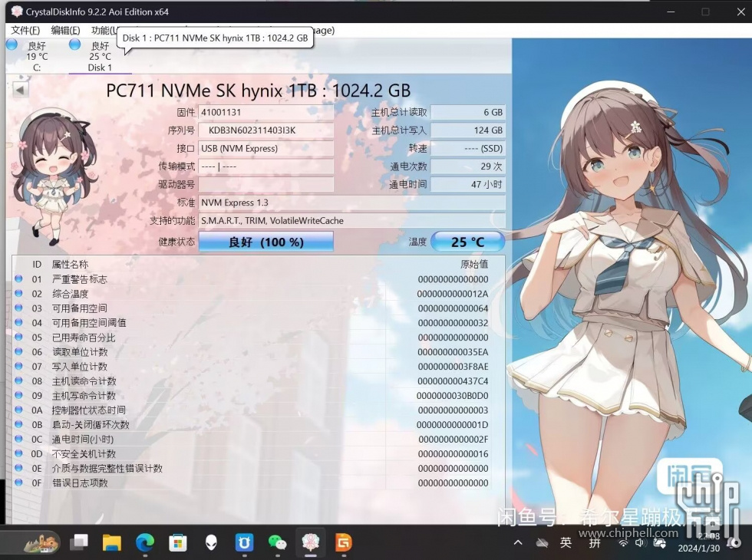This screenshot has height=560, width=752.
Task: Click status orb for attribute 02 综合温度
Action: click(18, 293)
